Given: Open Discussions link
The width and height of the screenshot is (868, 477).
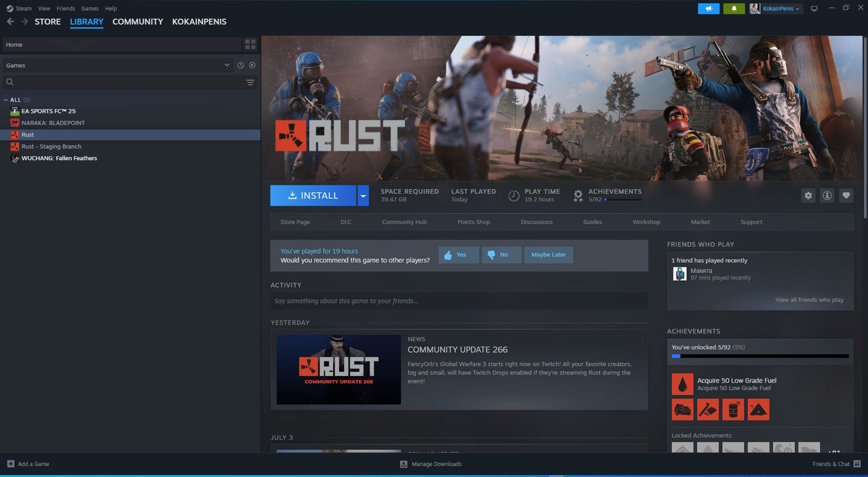Looking at the screenshot, I should click(536, 222).
